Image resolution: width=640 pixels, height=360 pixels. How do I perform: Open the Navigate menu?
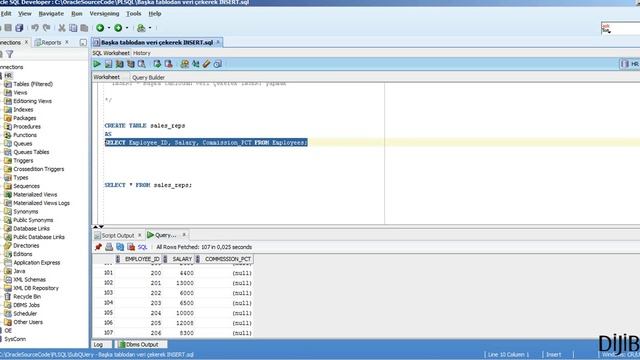tap(51, 13)
